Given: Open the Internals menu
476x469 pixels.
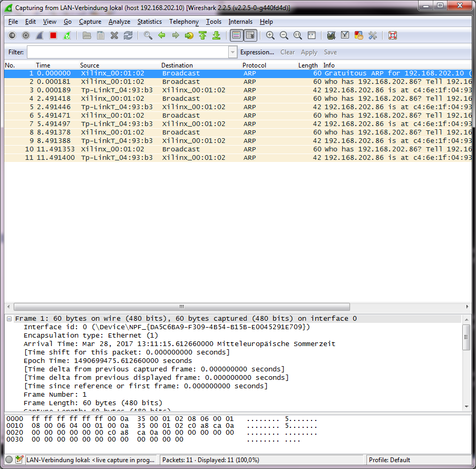Looking at the screenshot, I should pyautogui.click(x=240, y=22).
